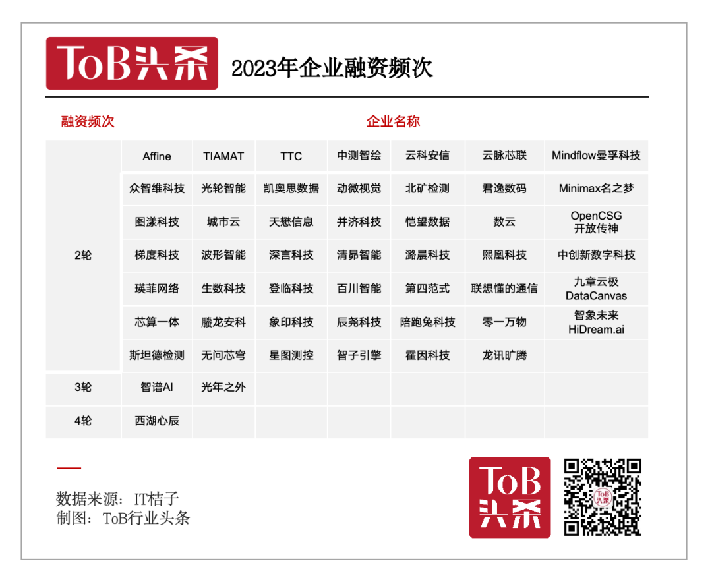Click the 辰尧科技 cell
Viewport: 712px width, 588px height.
coord(359,322)
